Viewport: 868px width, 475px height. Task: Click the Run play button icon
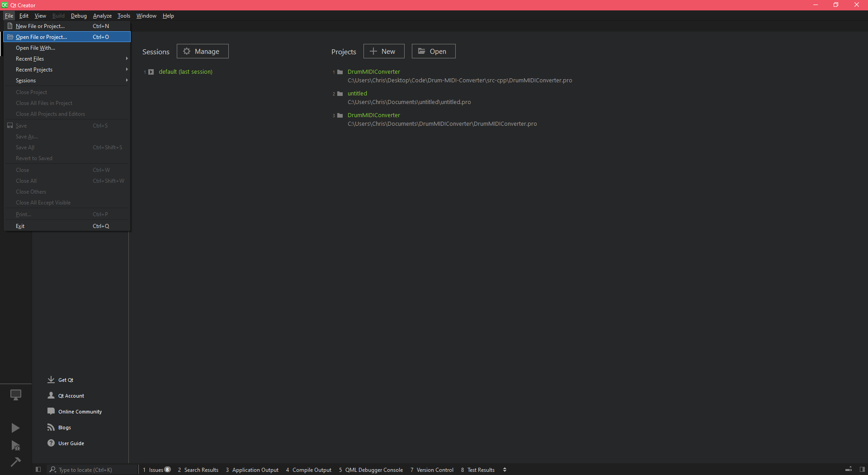pyautogui.click(x=15, y=428)
